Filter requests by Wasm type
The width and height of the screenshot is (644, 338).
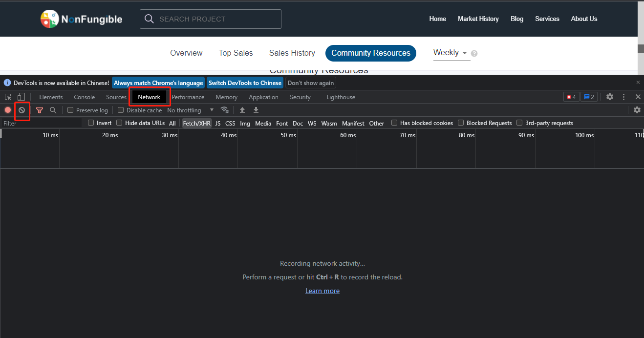[329, 124]
